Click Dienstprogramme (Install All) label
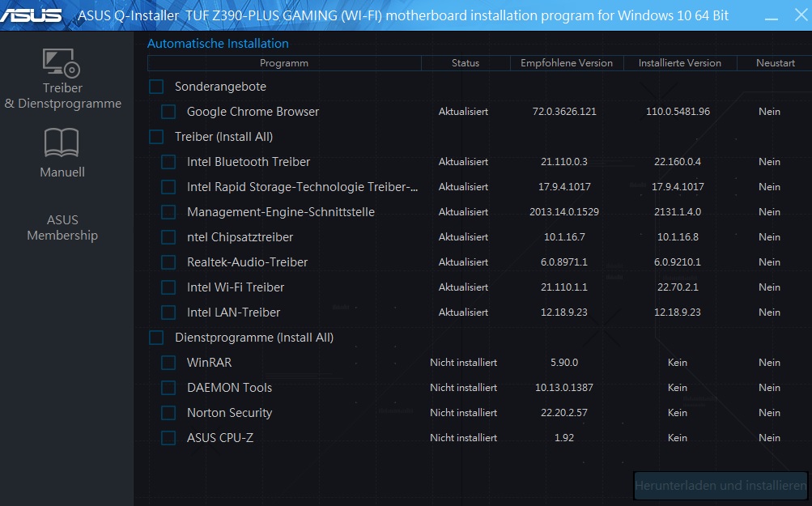Viewport: 812px width, 506px height. (x=254, y=338)
